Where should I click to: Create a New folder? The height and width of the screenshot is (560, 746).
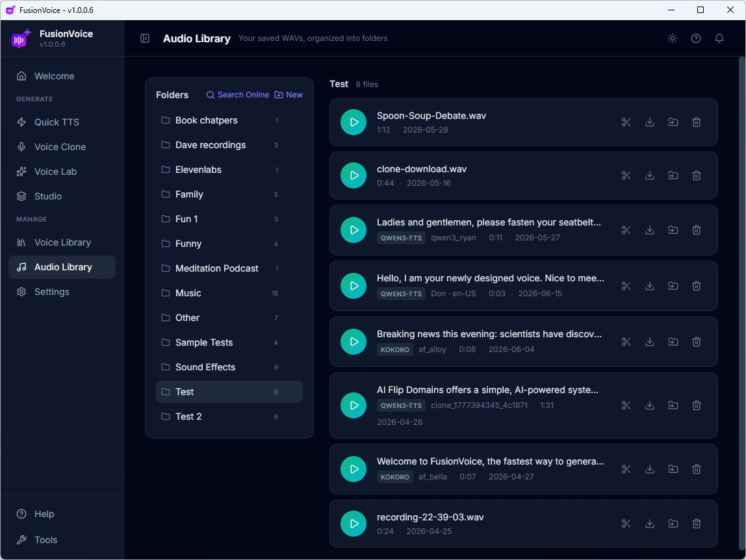point(289,95)
